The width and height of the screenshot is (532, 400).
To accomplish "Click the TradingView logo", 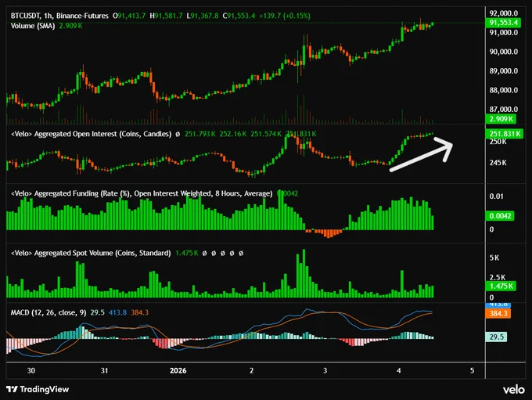I will pyautogui.click(x=38, y=389).
